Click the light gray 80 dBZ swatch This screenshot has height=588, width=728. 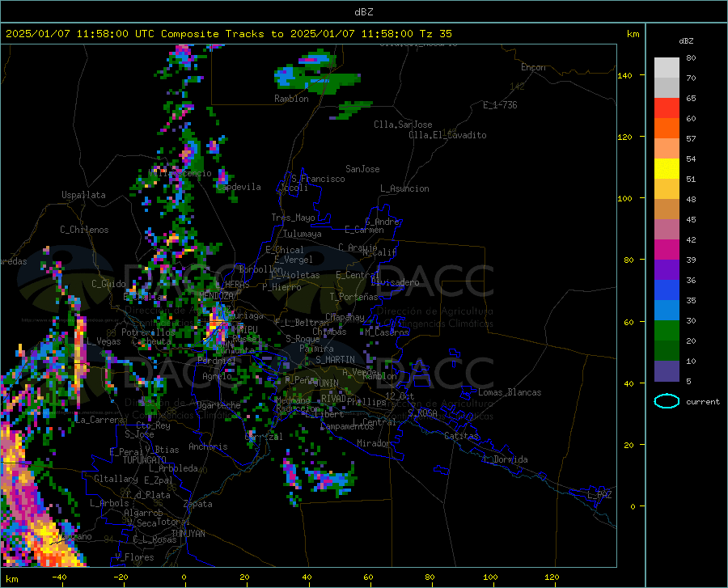click(x=667, y=68)
